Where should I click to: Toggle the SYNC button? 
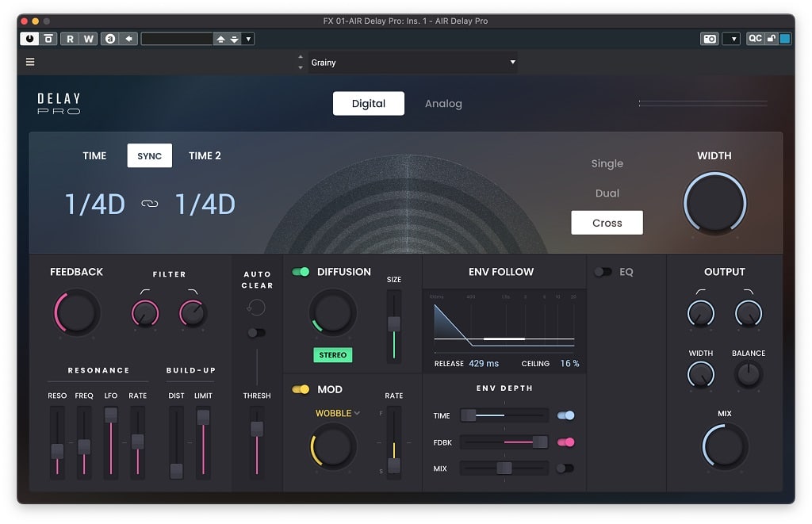[x=150, y=156]
